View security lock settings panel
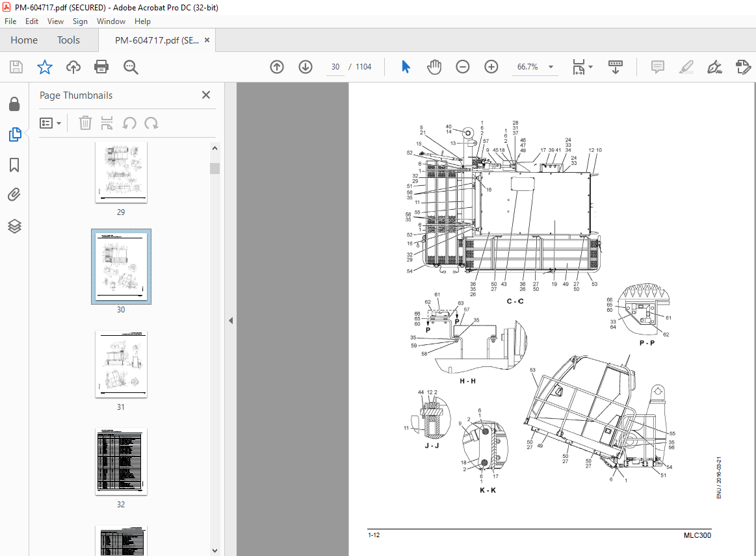 [14, 103]
